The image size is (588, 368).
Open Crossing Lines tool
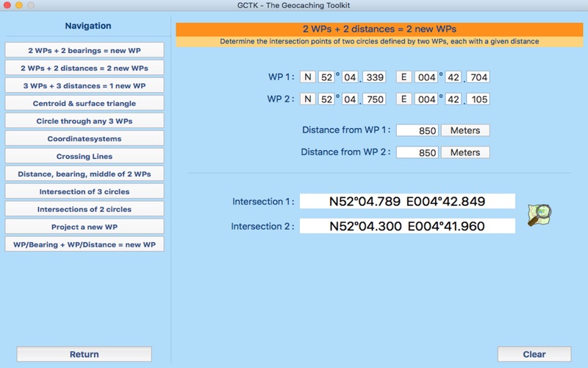pyautogui.click(x=85, y=156)
